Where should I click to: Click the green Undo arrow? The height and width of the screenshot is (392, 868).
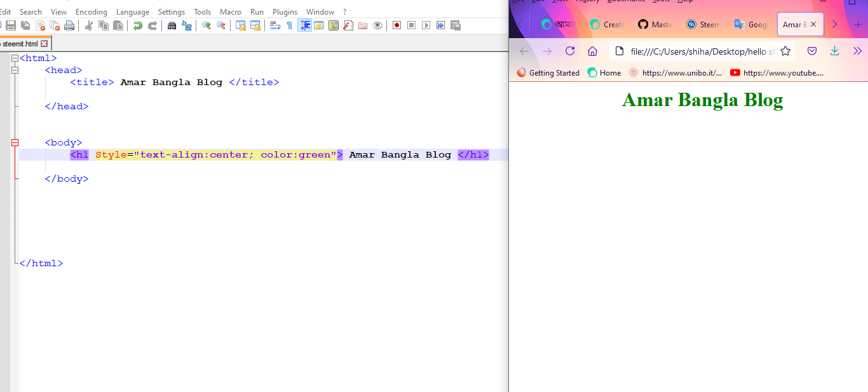click(138, 25)
